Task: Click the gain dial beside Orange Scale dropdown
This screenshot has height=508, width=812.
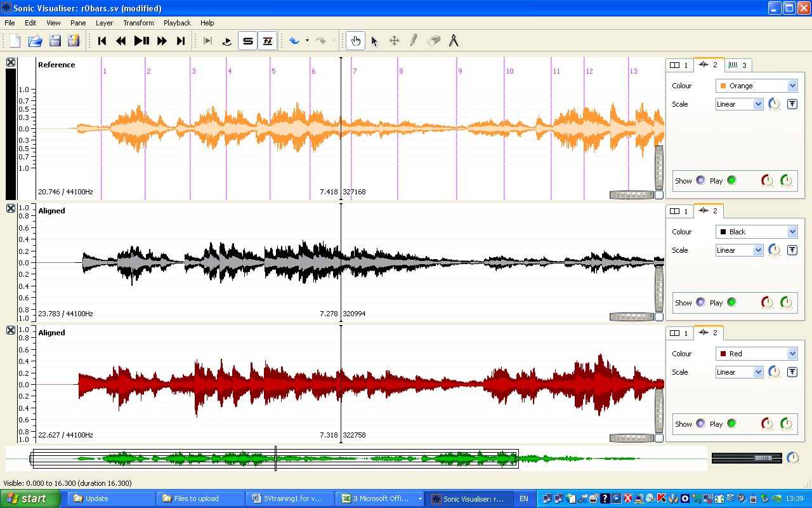Action: pos(774,104)
